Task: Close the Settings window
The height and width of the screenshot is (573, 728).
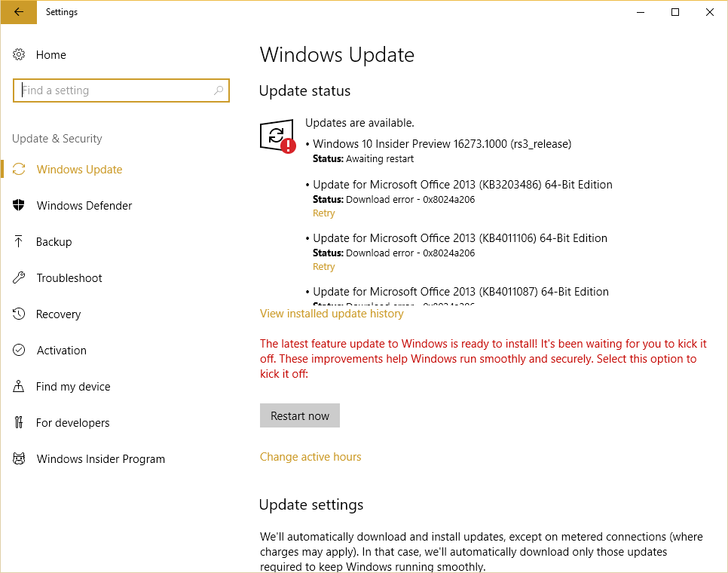Action: 710,12
